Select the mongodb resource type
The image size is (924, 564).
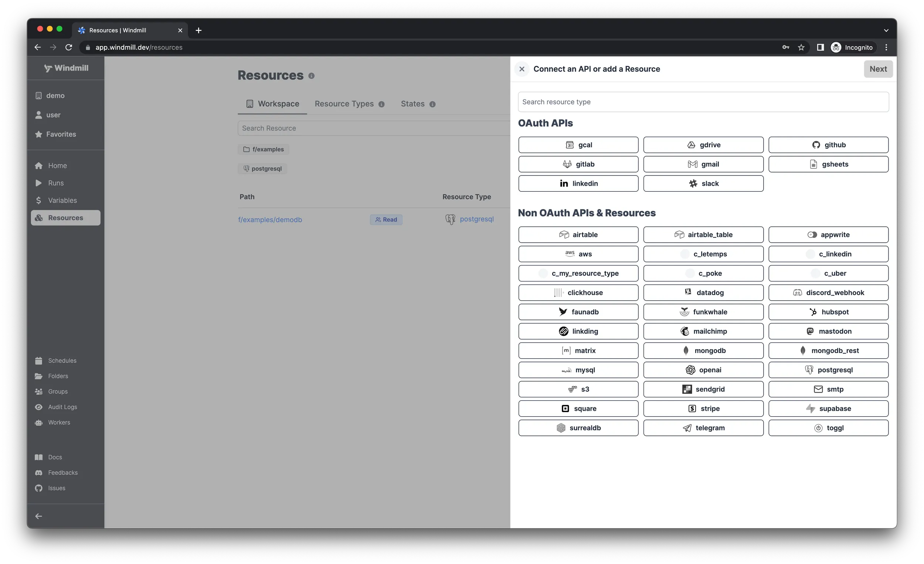click(x=703, y=351)
